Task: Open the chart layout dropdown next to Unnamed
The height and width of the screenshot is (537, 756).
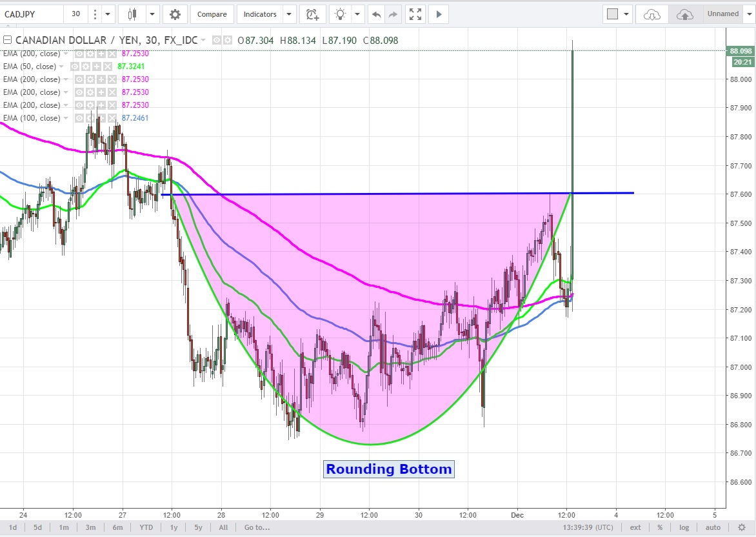Action: tap(749, 14)
